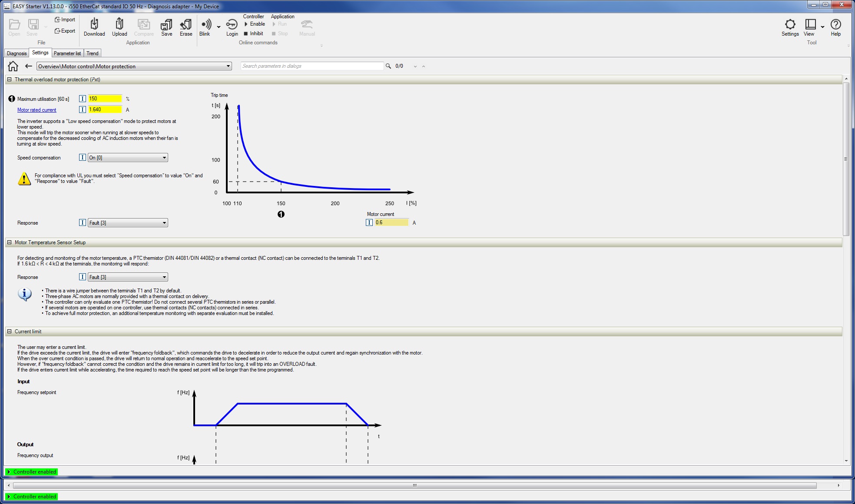Click the Maximum utilisation value field

105,99
